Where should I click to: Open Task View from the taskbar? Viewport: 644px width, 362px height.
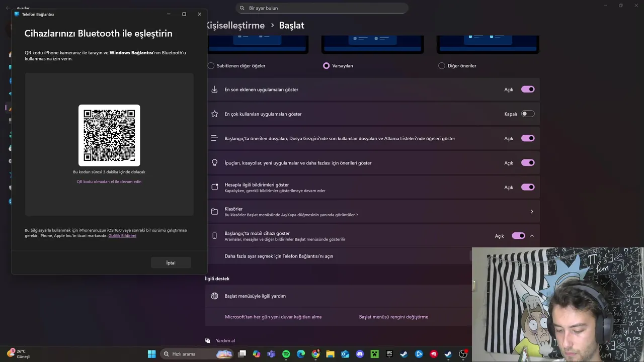(x=242, y=354)
